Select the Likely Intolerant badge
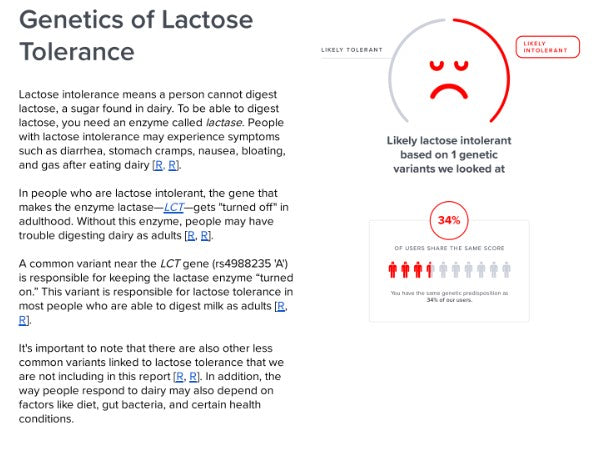Viewport: 594px width, 462px height. (547, 47)
